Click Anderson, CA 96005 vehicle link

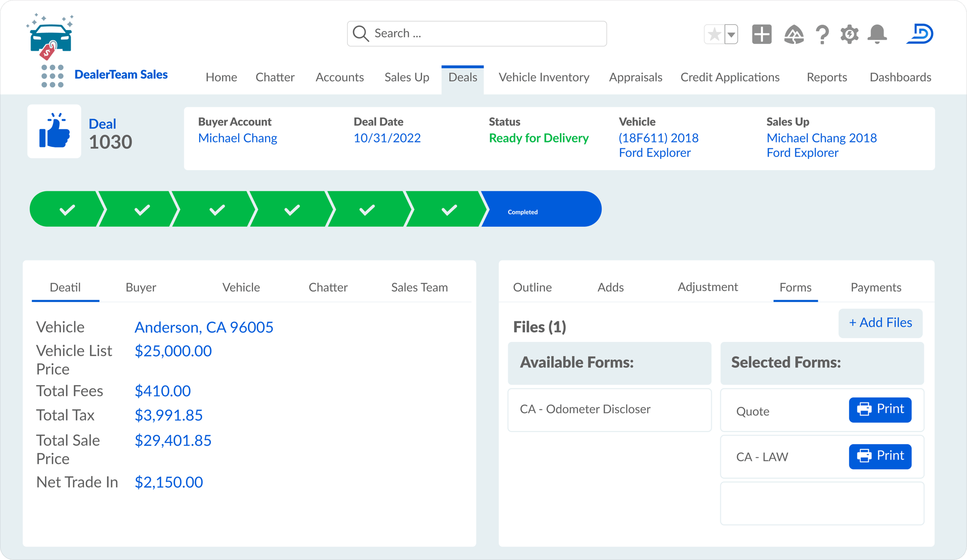pyautogui.click(x=204, y=327)
